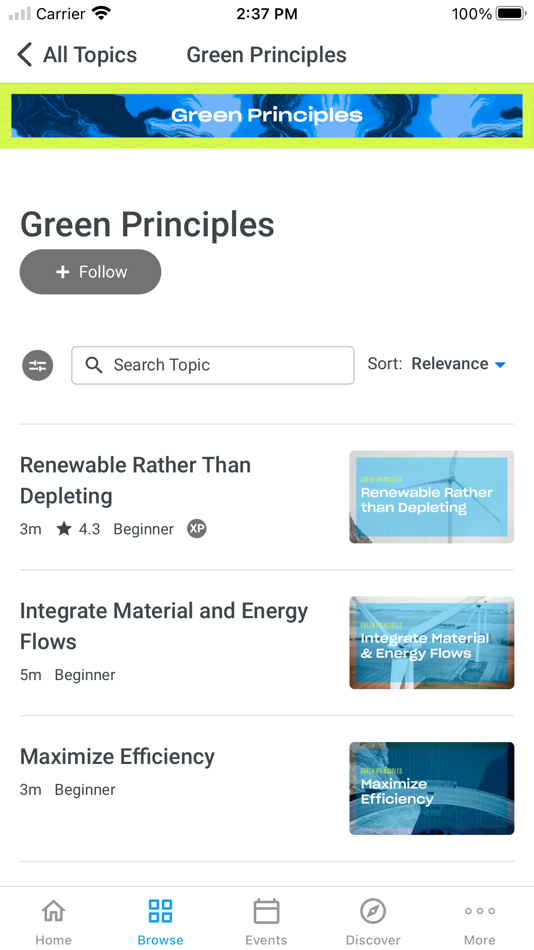Tap the XP badge on Renewable course
The width and height of the screenshot is (534, 950).
(196, 528)
